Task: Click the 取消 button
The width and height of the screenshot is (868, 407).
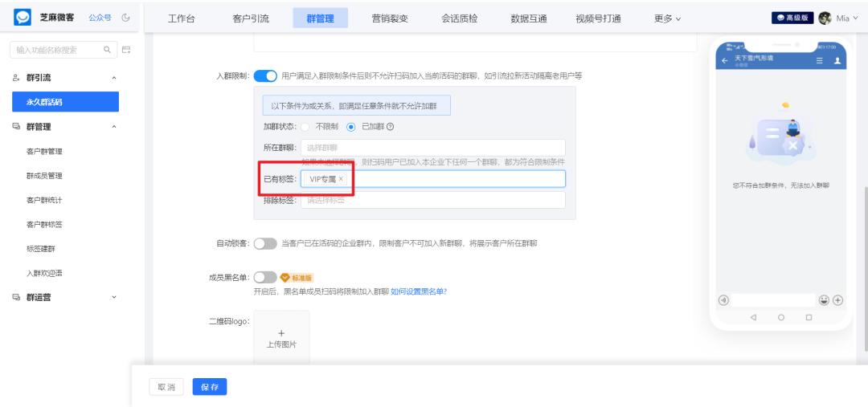Action: [166, 387]
